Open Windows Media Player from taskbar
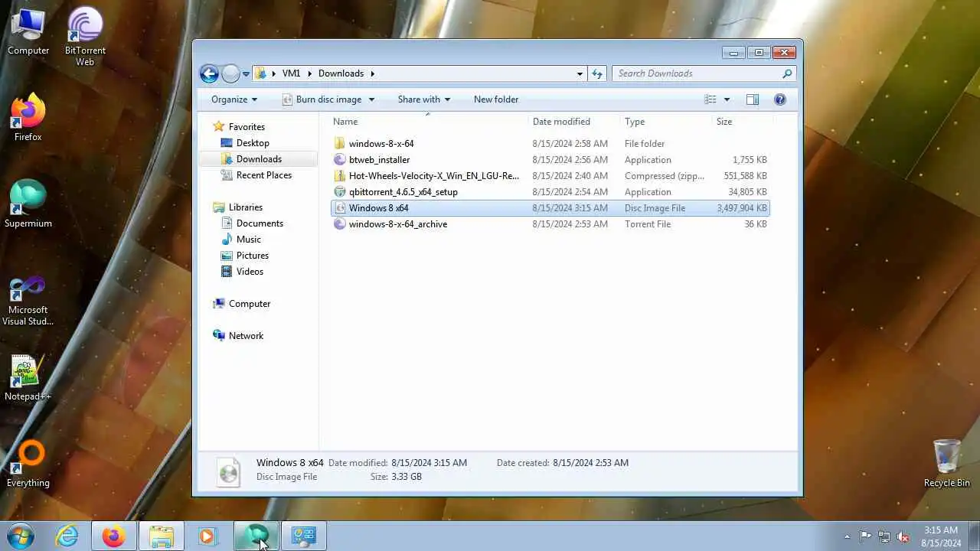 (x=208, y=536)
